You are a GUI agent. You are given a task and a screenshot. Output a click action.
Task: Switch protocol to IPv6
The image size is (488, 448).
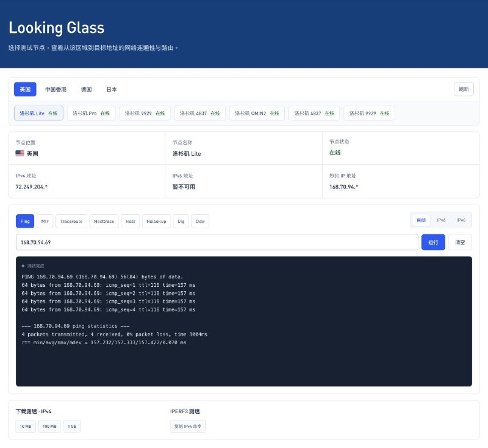(x=461, y=220)
